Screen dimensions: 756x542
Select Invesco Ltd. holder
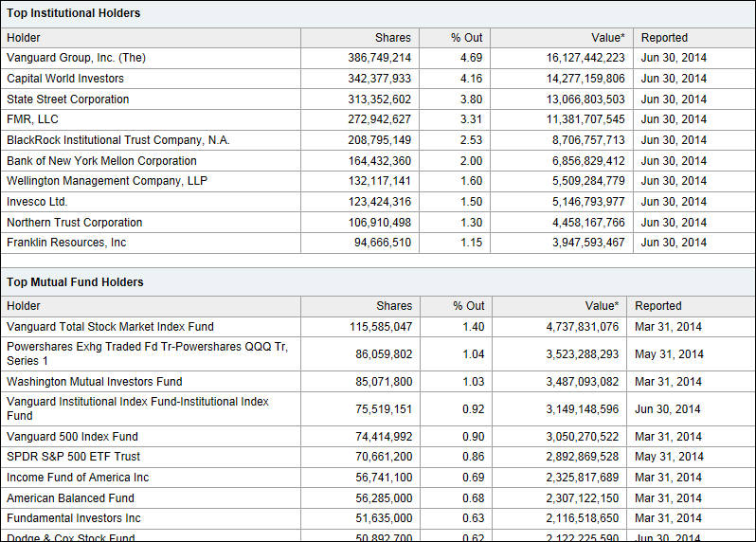(x=37, y=202)
